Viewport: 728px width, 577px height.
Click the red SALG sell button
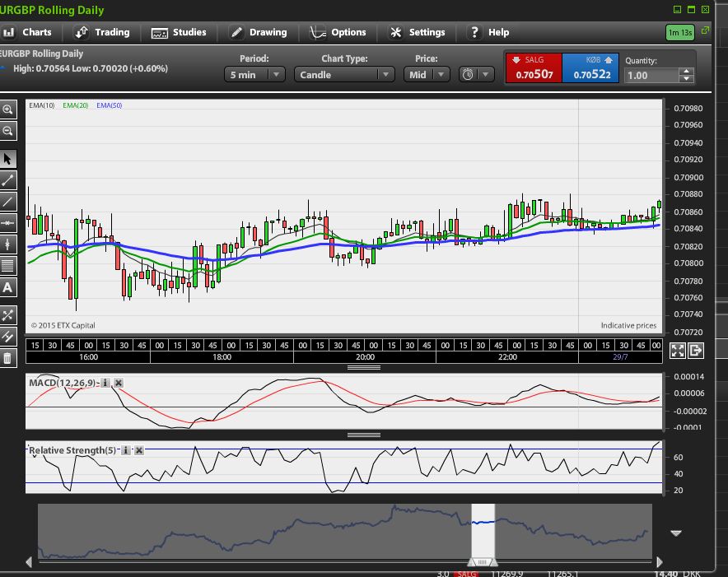[534, 68]
